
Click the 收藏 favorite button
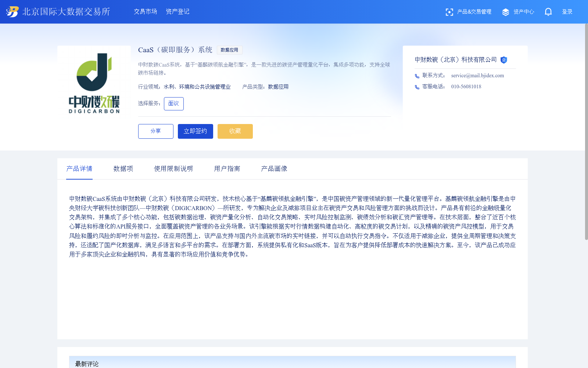[235, 131]
